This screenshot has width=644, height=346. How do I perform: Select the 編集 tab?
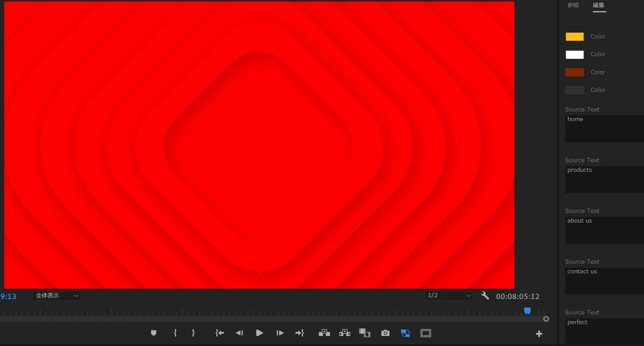(599, 5)
